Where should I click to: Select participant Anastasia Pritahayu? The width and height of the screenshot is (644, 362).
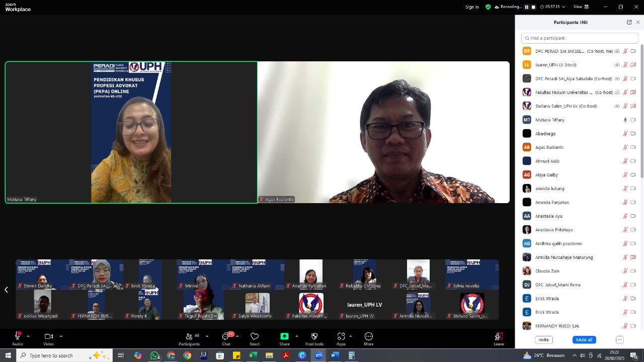(x=580, y=230)
